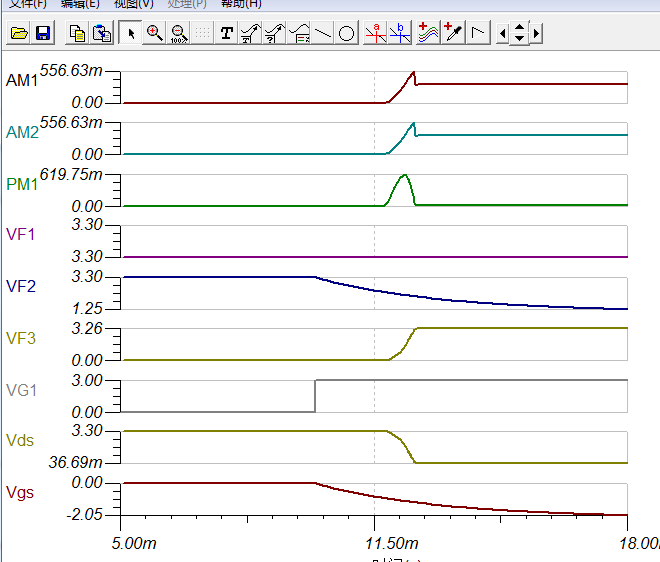The width and height of the screenshot is (660, 562).
Task: Toggle the grid display button
Action: [202, 34]
